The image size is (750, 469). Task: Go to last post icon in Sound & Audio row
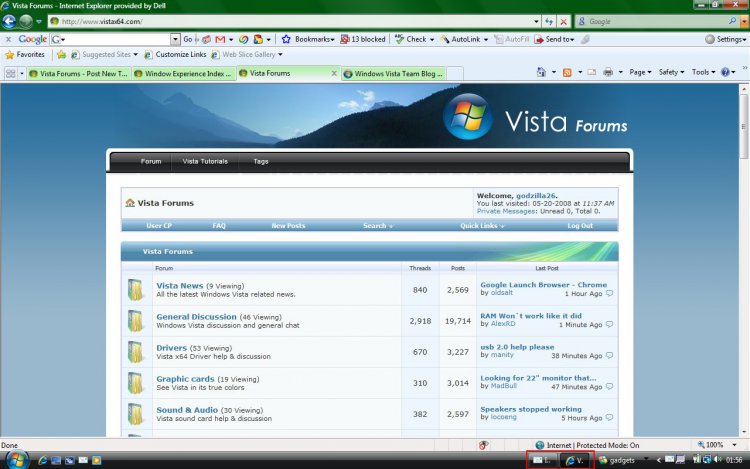point(609,417)
